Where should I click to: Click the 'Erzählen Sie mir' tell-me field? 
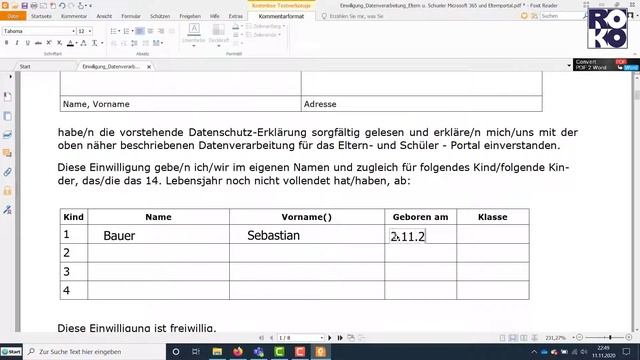point(353,16)
